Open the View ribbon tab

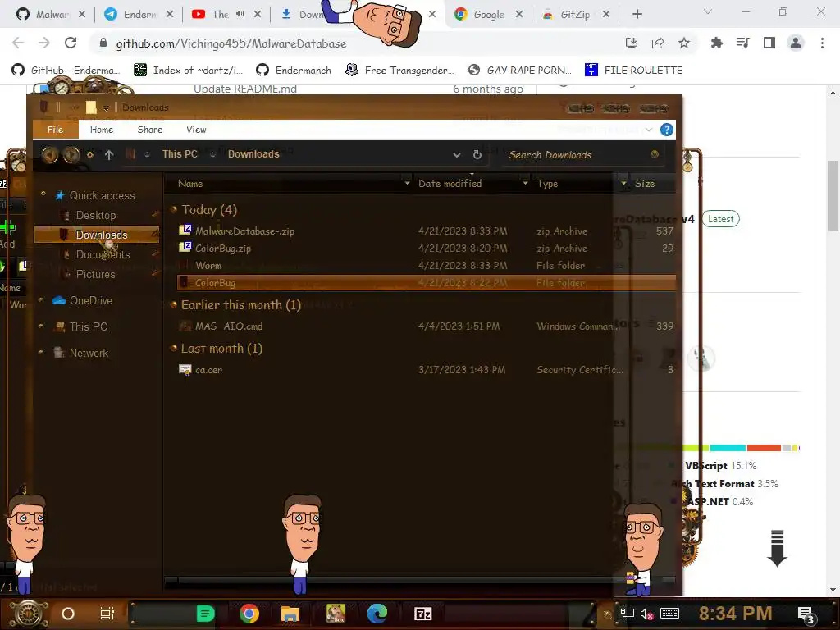[x=196, y=130]
